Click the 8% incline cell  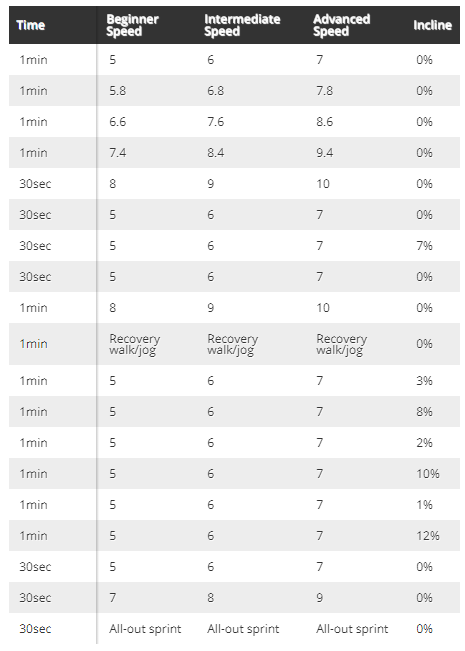tap(424, 412)
